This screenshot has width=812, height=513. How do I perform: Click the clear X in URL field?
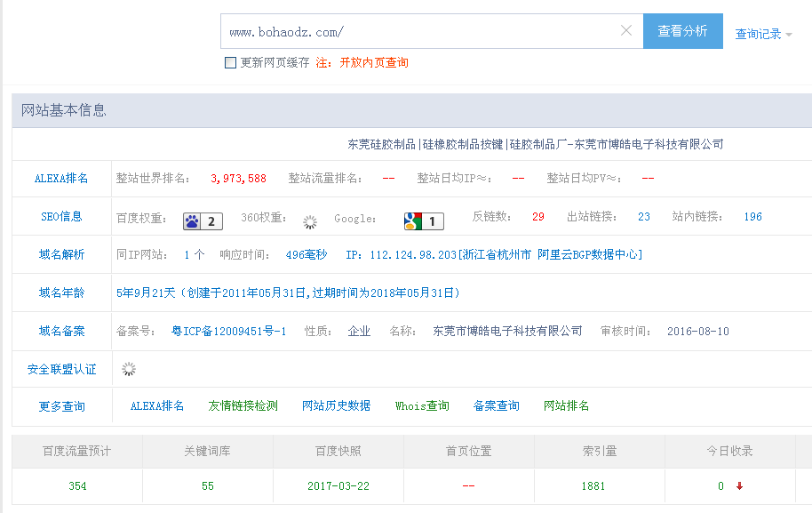pyautogui.click(x=626, y=31)
